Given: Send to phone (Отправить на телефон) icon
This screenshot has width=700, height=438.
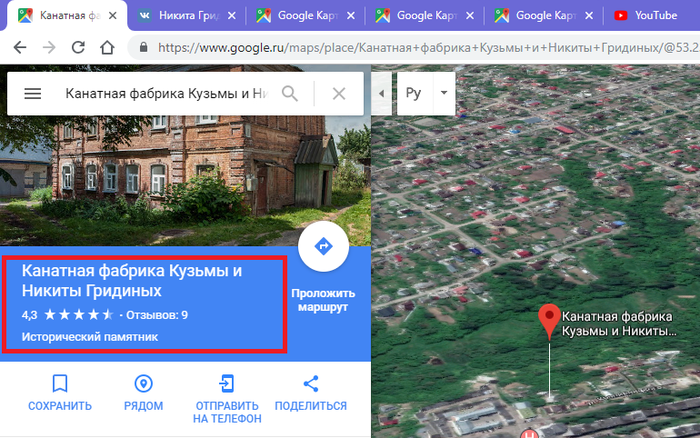Looking at the screenshot, I should tap(227, 383).
